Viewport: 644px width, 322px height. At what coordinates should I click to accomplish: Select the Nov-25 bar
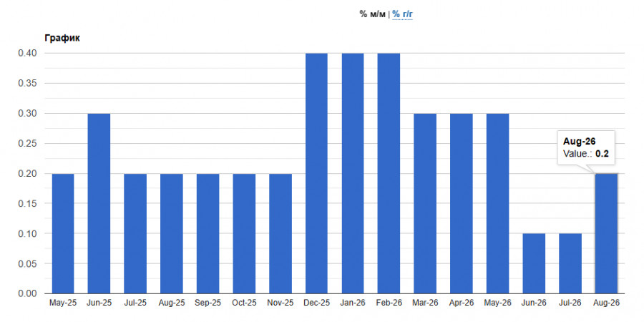280,234
